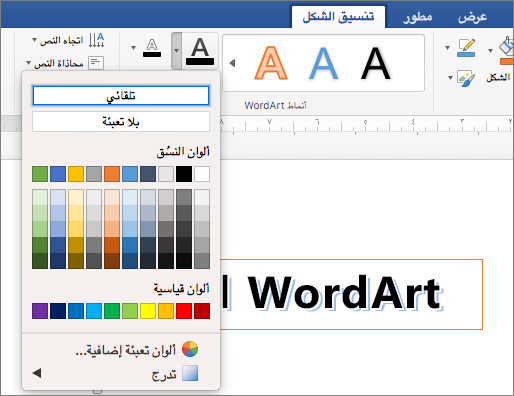The height and width of the screenshot is (396, 514).
Task: Pick the green theme color swatch
Action: pyautogui.click(x=40, y=174)
